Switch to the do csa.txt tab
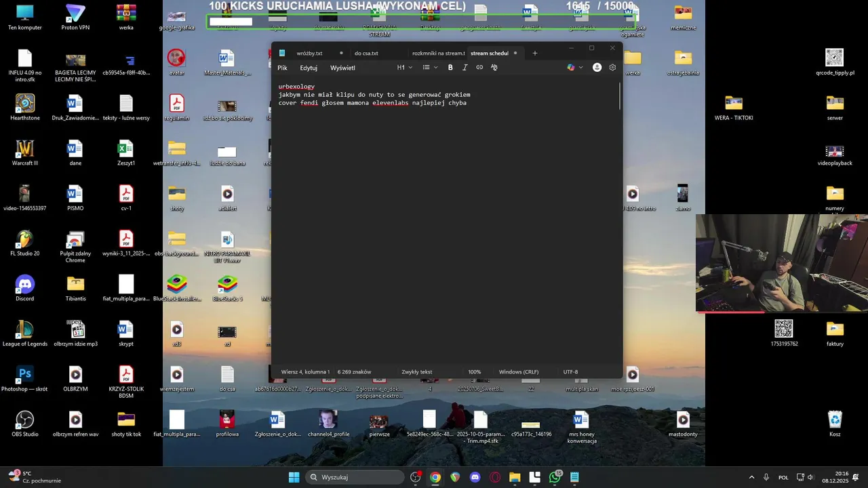This screenshot has height=488, width=868. point(366,53)
